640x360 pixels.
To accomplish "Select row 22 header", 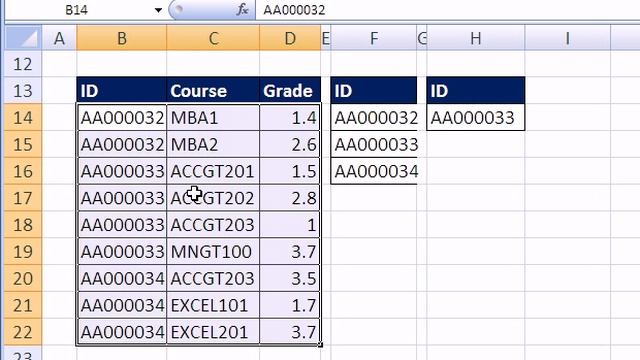I will click(23, 332).
